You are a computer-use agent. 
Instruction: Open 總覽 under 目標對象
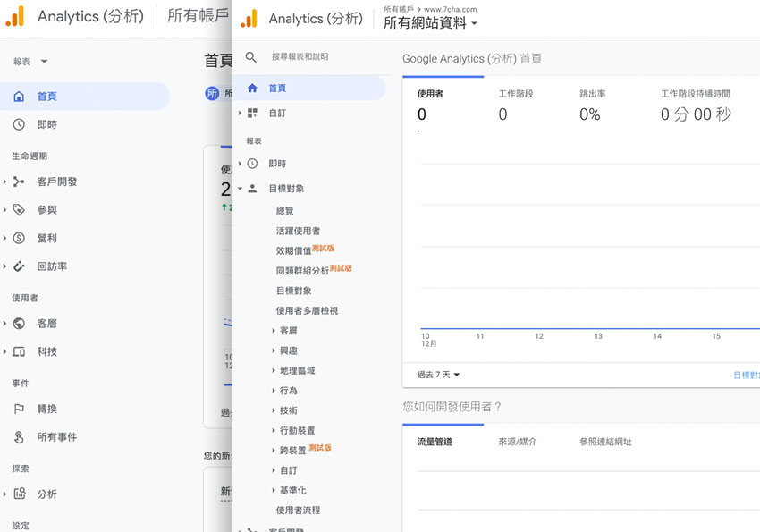point(284,211)
